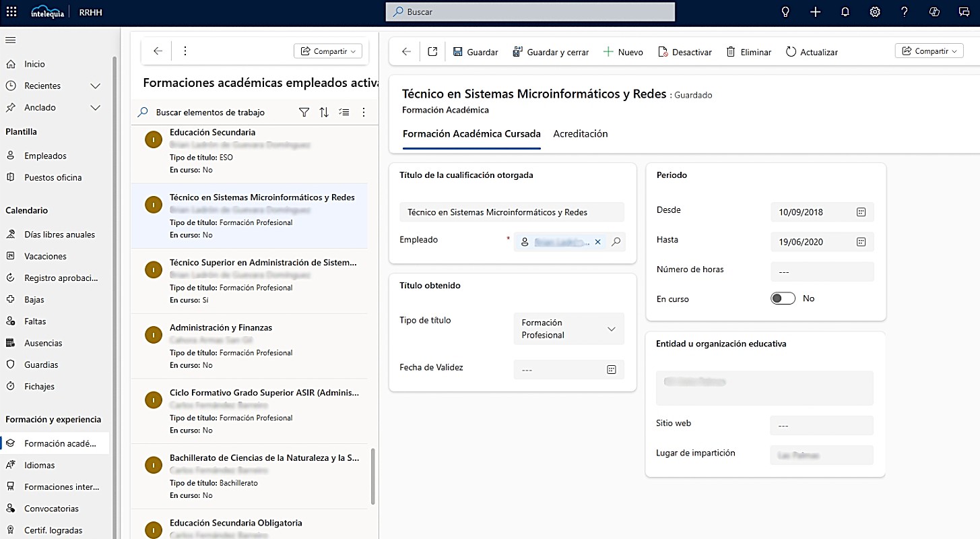Open the lookup search for Empleado
The image size is (980, 539).
615,241
